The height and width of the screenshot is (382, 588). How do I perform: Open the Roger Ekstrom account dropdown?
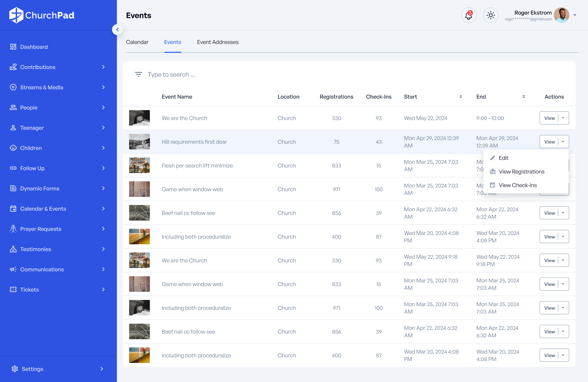click(x=574, y=16)
